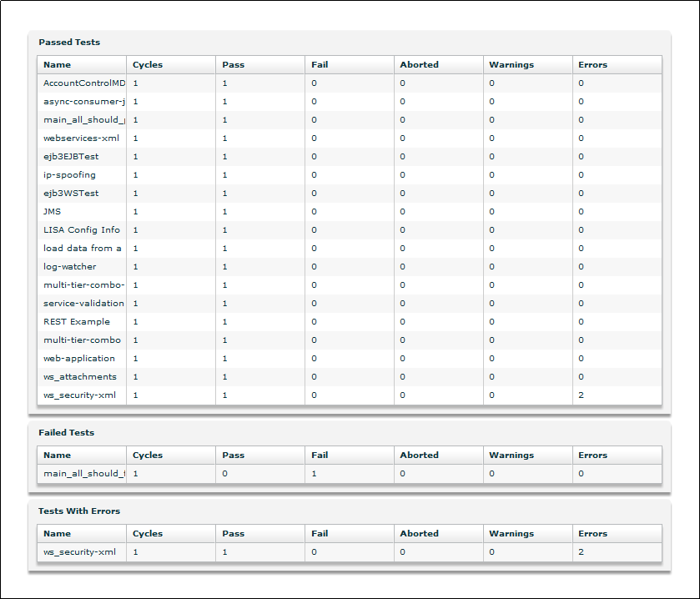View the webservices-xml passed test
700x599 pixels.
tap(78, 138)
